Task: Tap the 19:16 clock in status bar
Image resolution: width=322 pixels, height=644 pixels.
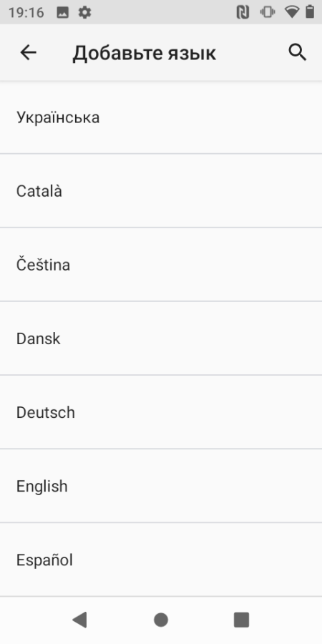Action: click(26, 13)
